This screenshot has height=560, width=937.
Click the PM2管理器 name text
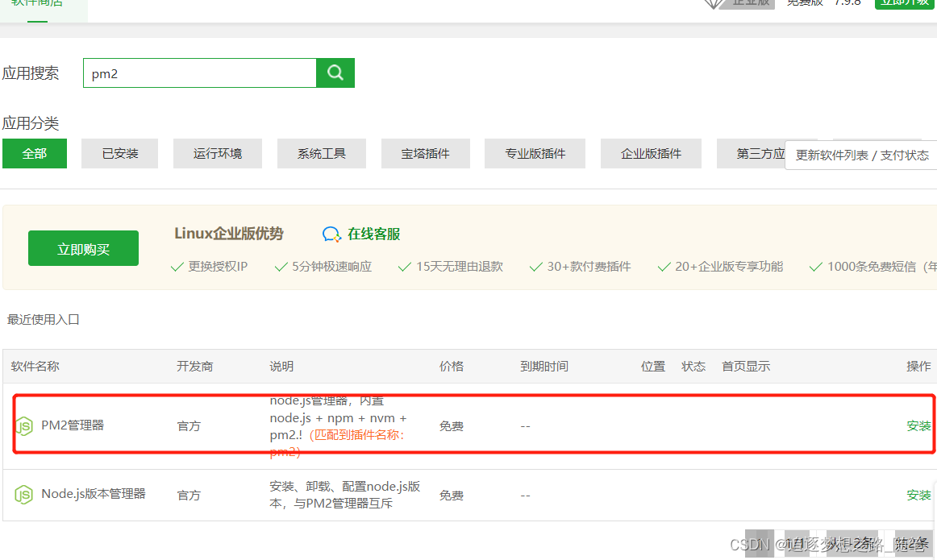(x=73, y=425)
